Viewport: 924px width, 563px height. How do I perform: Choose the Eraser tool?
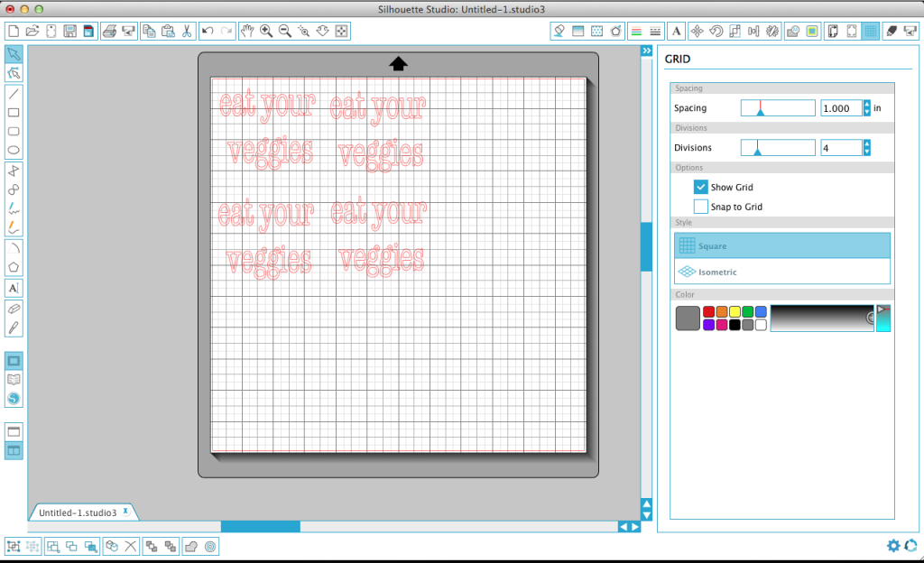click(14, 309)
